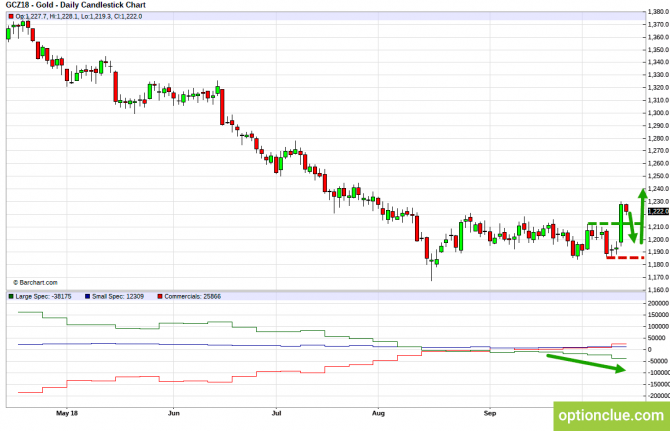Select the Small Spec: 12309 legend label
Screen dimensions: 670x431
[118, 296]
